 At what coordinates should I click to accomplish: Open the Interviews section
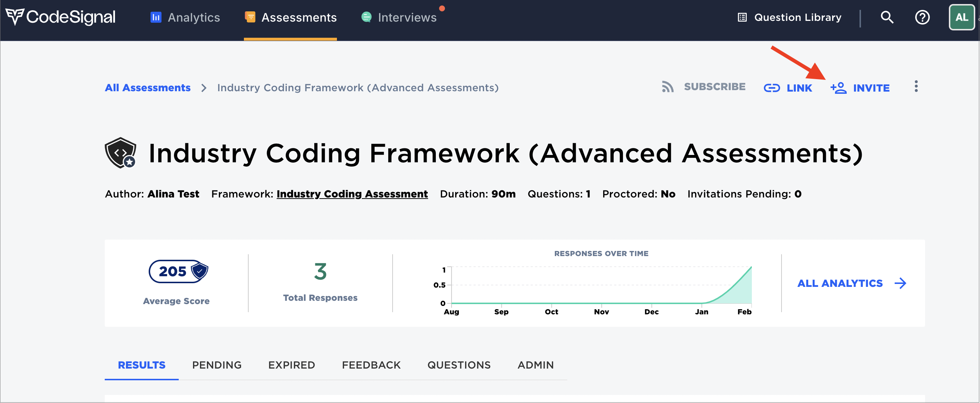click(399, 18)
